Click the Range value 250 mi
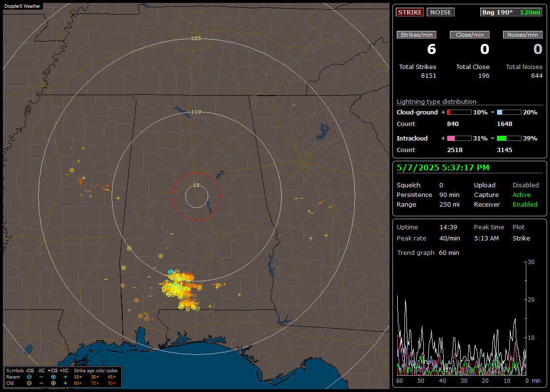This screenshot has width=550, height=392. tap(449, 205)
